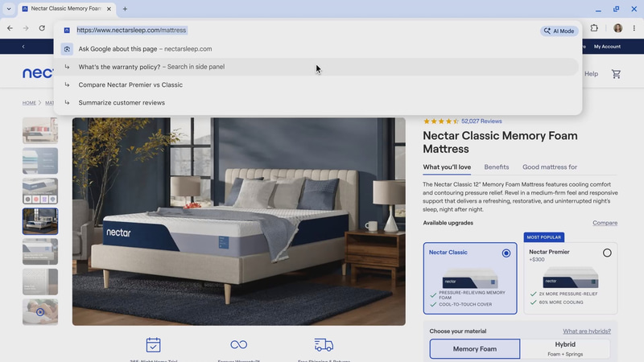The width and height of the screenshot is (644, 362).
Task: Click the main mattress product image
Action: coord(239,222)
